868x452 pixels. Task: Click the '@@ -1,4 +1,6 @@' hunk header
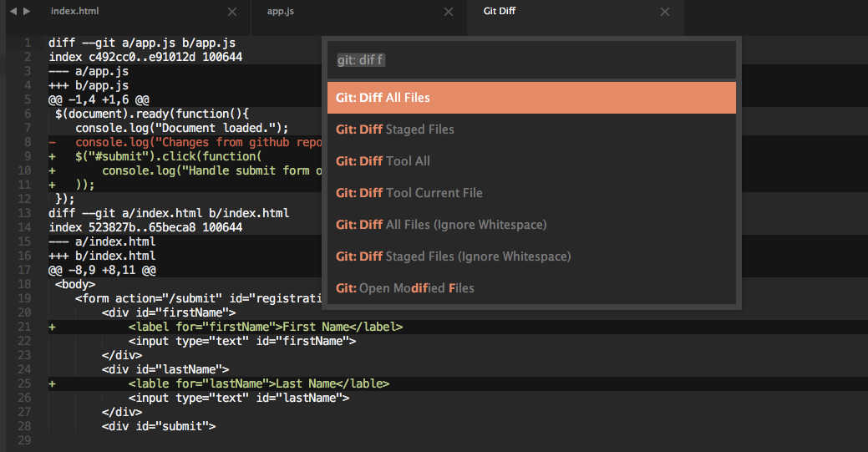(x=99, y=99)
